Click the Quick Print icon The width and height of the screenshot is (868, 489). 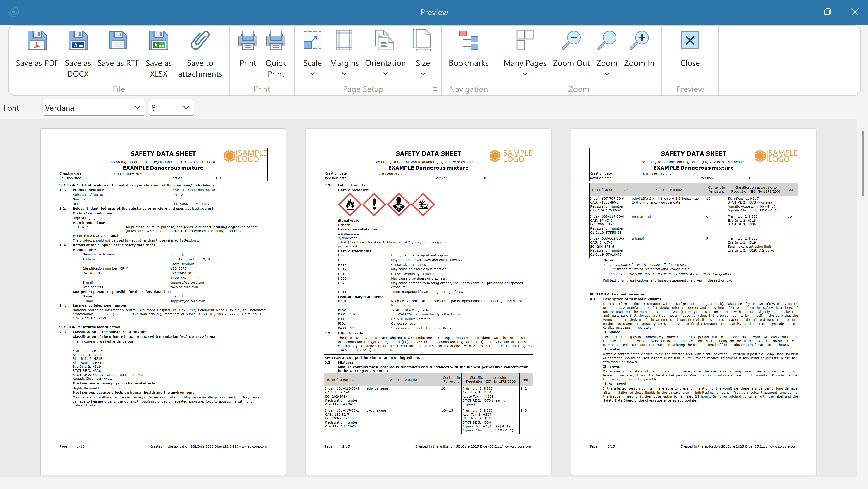click(276, 41)
